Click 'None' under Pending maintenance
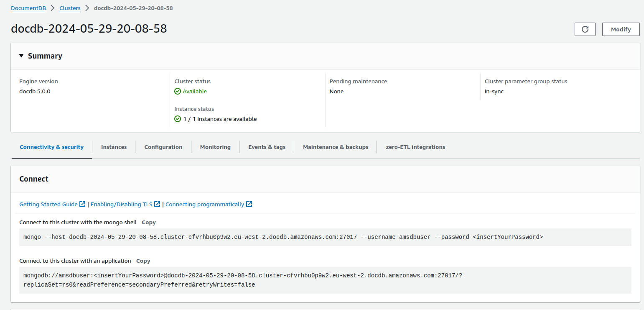The height and width of the screenshot is (310, 644). 336,91
